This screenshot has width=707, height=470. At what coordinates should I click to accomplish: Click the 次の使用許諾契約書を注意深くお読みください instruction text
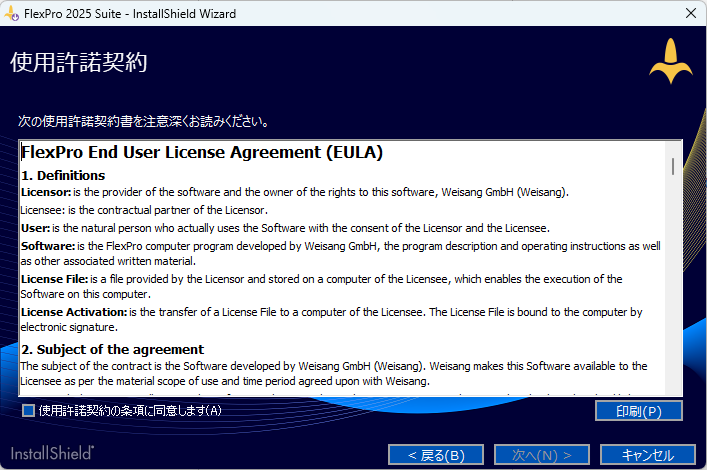[x=143, y=121]
